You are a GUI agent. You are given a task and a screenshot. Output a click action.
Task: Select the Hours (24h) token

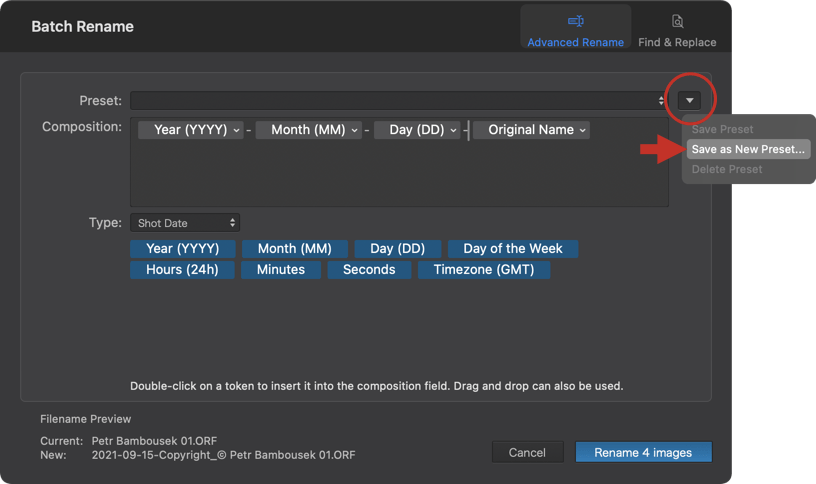tap(182, 270)
